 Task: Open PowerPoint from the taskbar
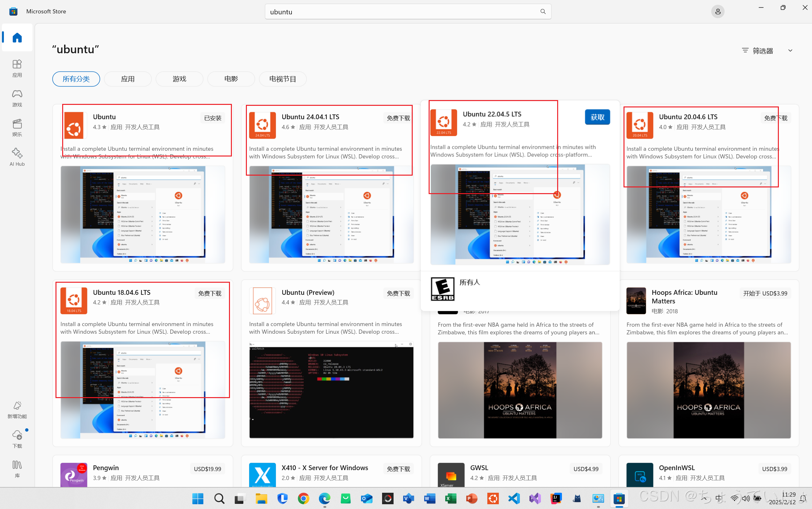tap(472, 498)
